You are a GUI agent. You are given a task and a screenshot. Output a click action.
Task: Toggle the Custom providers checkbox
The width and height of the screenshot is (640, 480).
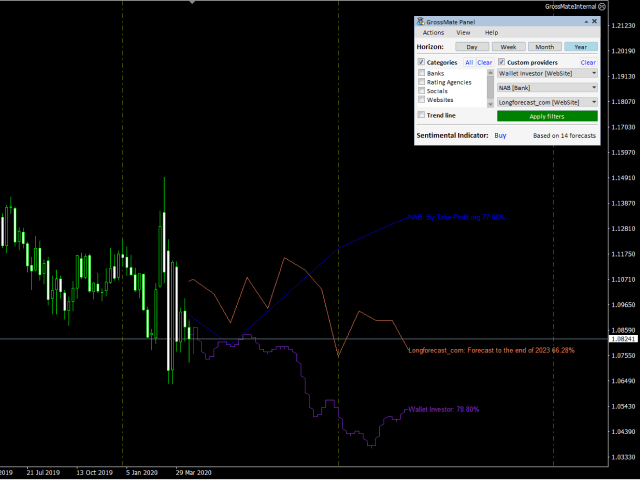[502, 62]
